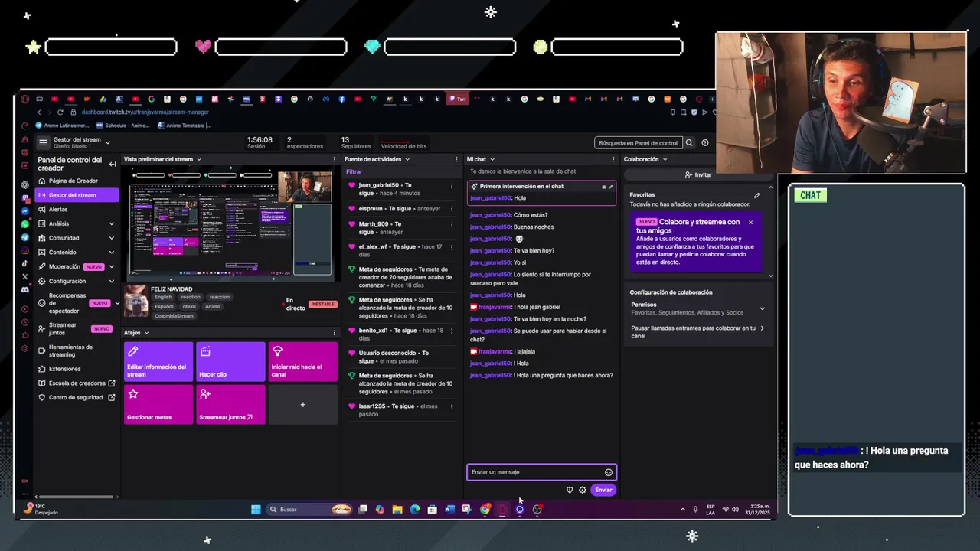Open Alertas in the sidebar
This screenshot has height=551, width=980.
tap(58, 209)
